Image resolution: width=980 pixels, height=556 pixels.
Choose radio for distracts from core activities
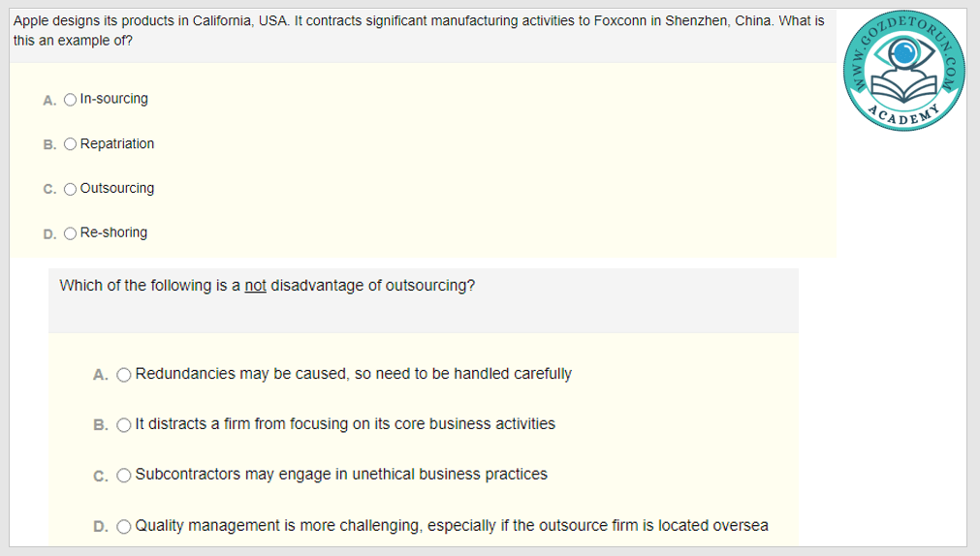click(124, 425)
